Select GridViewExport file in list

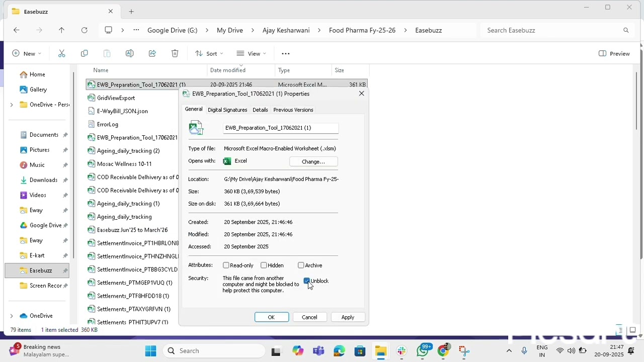point(116,98)
